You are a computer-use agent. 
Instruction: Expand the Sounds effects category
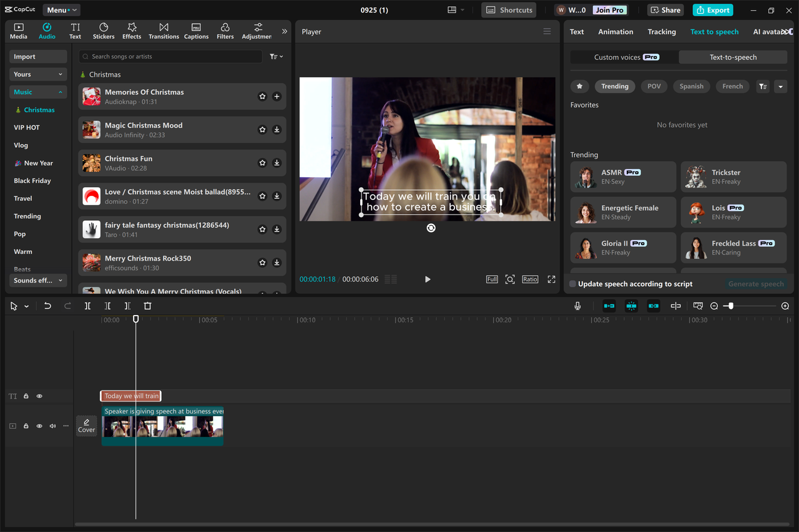pyautogui.click(x=38, y=281)
